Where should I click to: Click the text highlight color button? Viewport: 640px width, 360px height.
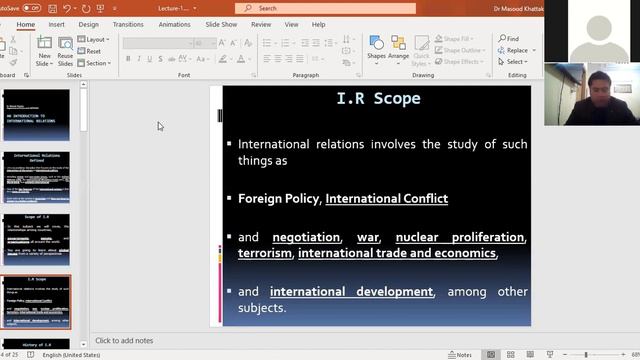point(222,59)
